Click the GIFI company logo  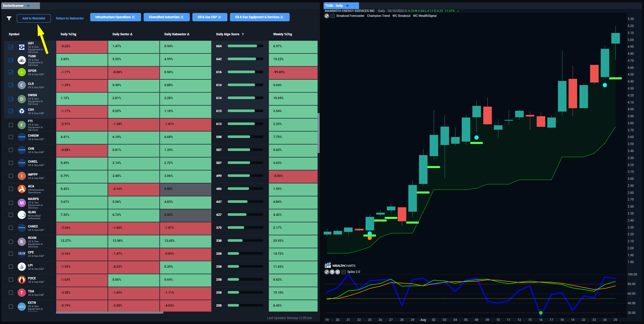22,47
